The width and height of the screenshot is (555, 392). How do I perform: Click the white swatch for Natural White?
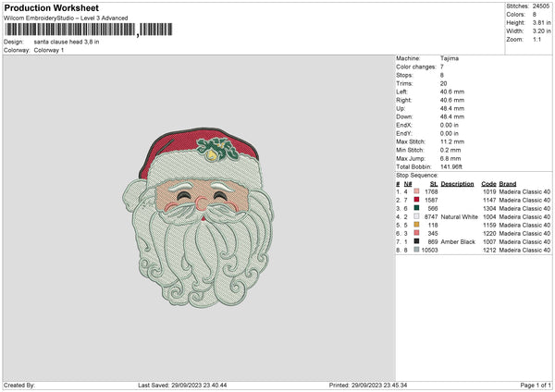click(416, 216)
